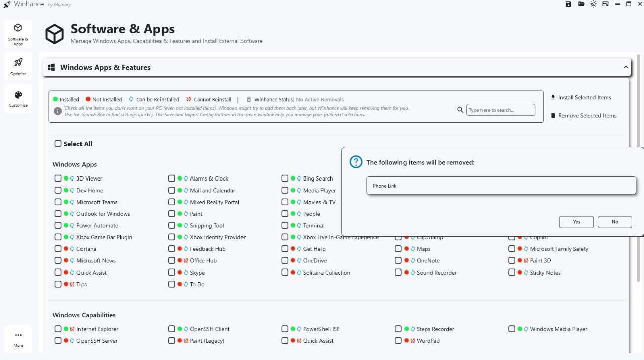
Task: Click the Windows logo in section header
Action: click(x=51, y=67)
